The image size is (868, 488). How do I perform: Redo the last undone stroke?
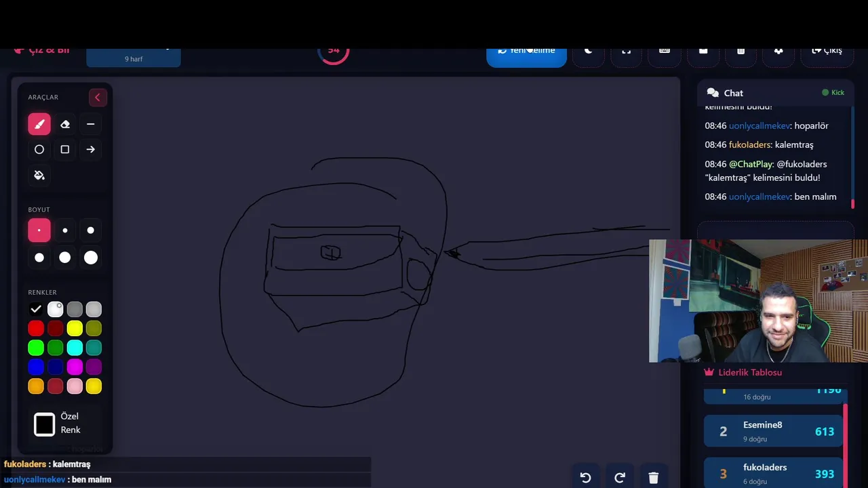click(x=620, y=477)
